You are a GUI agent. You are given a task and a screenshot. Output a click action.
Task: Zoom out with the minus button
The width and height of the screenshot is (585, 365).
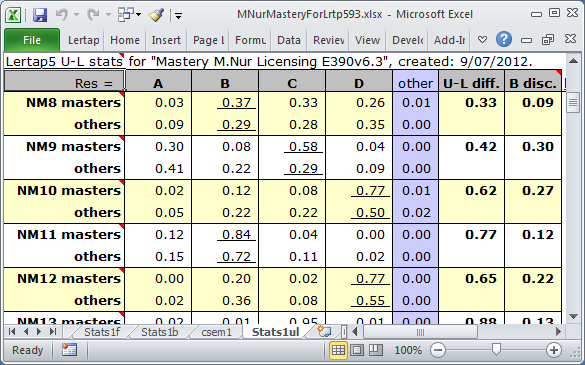438,350
